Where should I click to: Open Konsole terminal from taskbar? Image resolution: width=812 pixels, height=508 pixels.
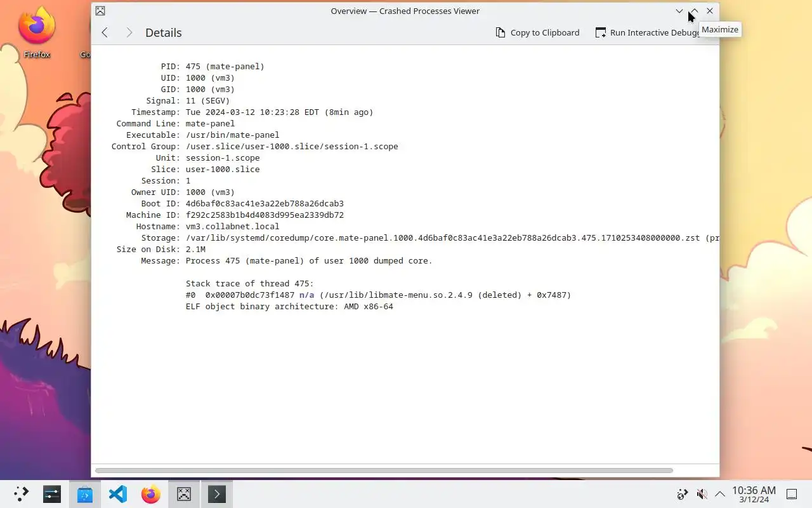coord(217,494)
